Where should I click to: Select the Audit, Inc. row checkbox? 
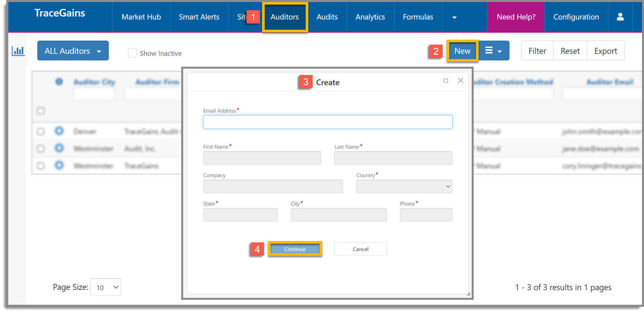coord(41,149)
